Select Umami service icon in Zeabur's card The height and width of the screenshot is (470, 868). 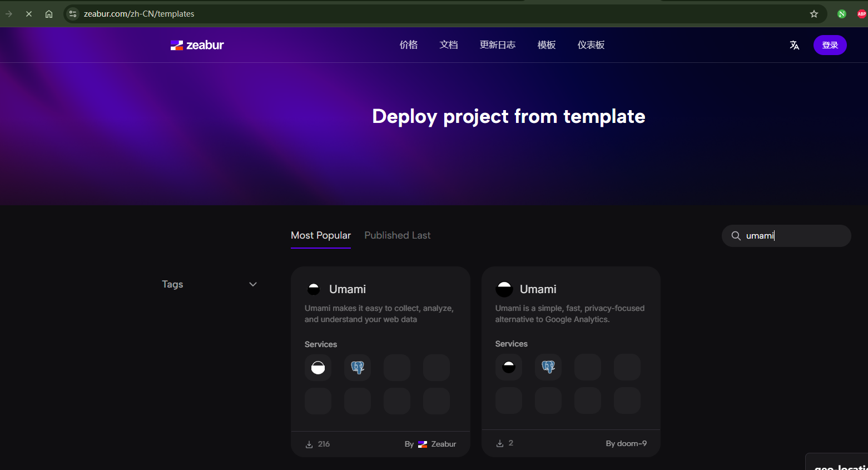318,368
